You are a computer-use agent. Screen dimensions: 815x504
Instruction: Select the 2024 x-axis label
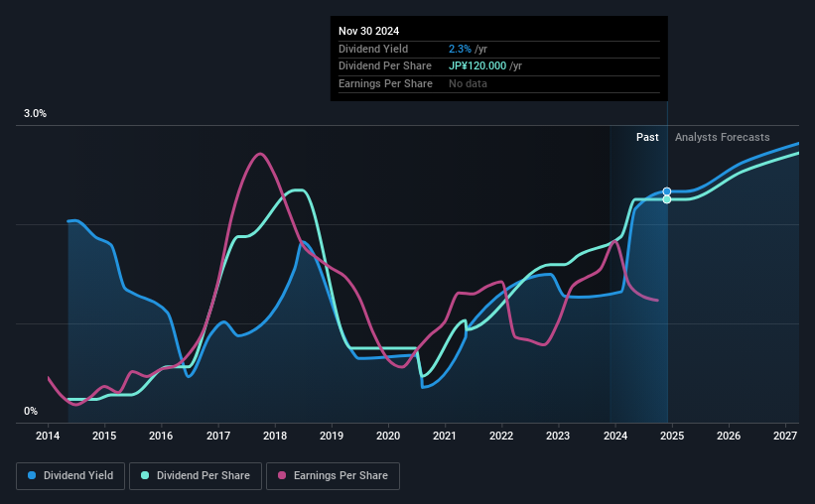(x=615, y=436)
